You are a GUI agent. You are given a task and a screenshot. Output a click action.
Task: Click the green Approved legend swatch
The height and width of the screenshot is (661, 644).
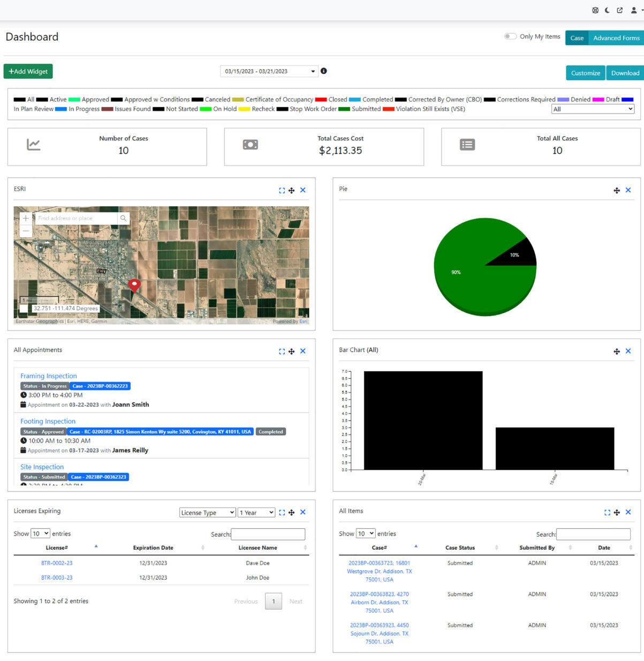(x=74, y=100)
